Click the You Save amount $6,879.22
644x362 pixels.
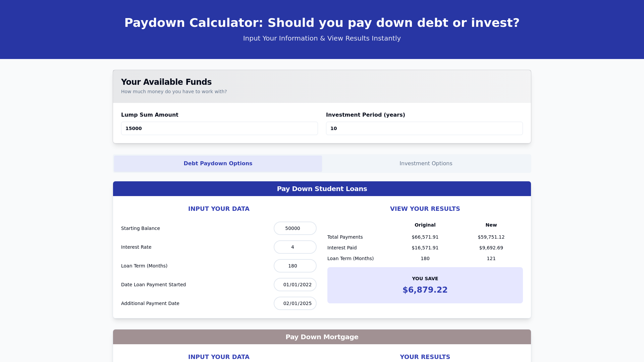tap(425, 290)
